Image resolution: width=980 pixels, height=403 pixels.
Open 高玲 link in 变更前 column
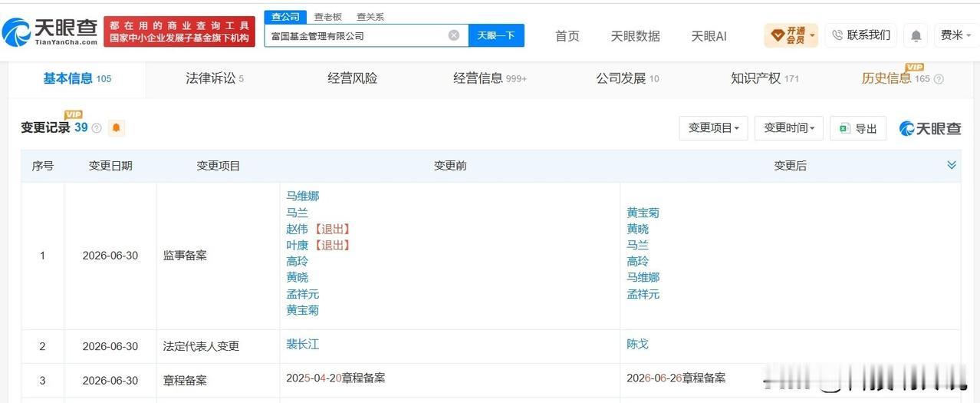pyautogui.click(x=297, y=261)
